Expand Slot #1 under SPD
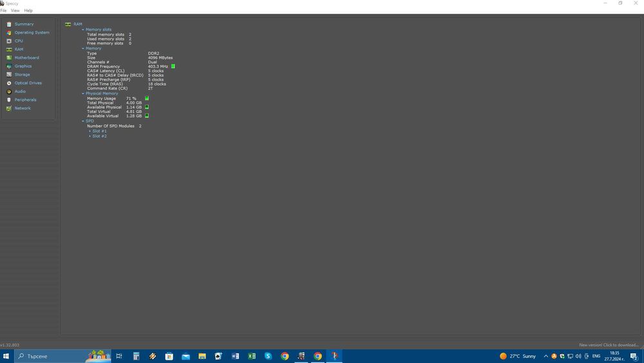The image size is (644, 363). pyautogui.click(x=90, y=131)
